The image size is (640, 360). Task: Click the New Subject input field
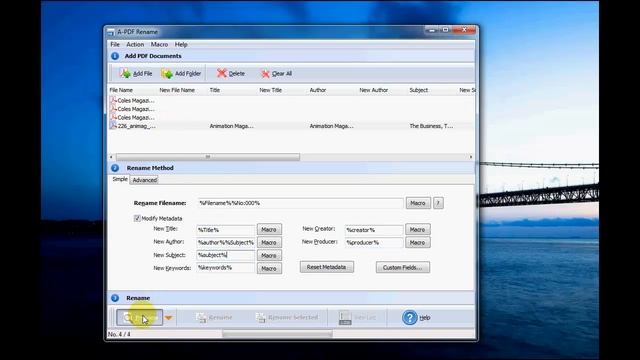coord(226,255)
